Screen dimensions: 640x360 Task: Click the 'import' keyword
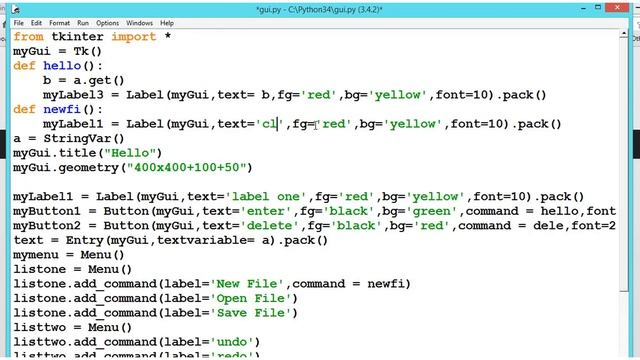pos(134,36)
